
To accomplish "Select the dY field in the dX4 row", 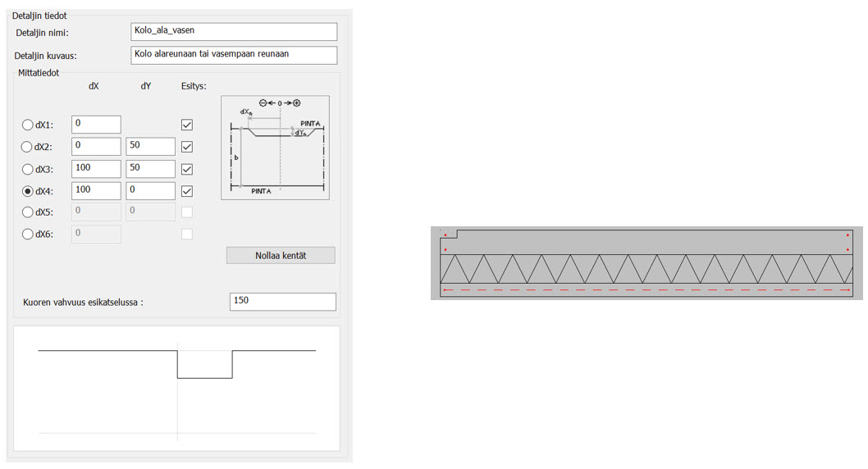I will coord(150,191).
